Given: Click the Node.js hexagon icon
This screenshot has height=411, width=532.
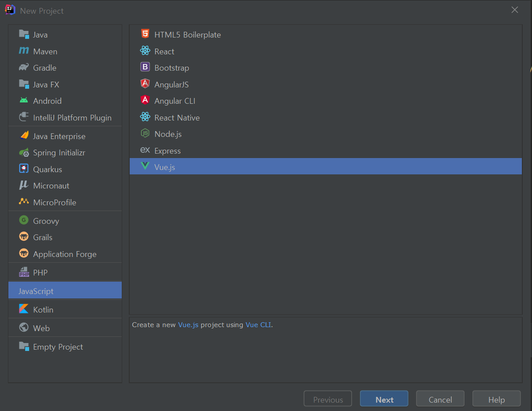Looking at the screenshot, I should click(x=145, y=134).
